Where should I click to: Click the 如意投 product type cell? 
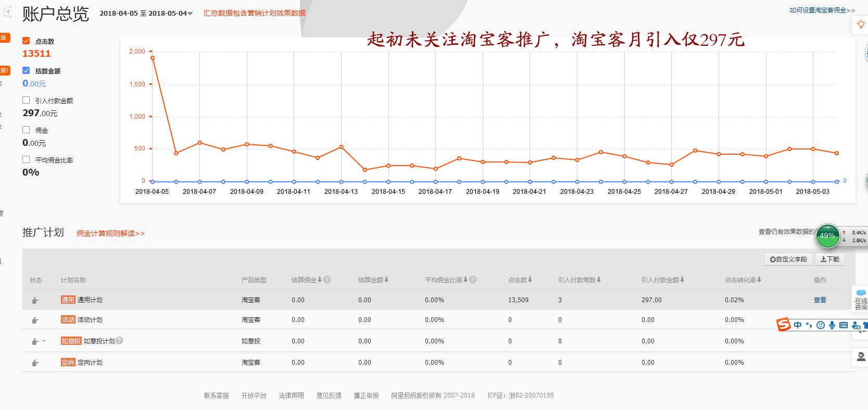pos(251,341)
